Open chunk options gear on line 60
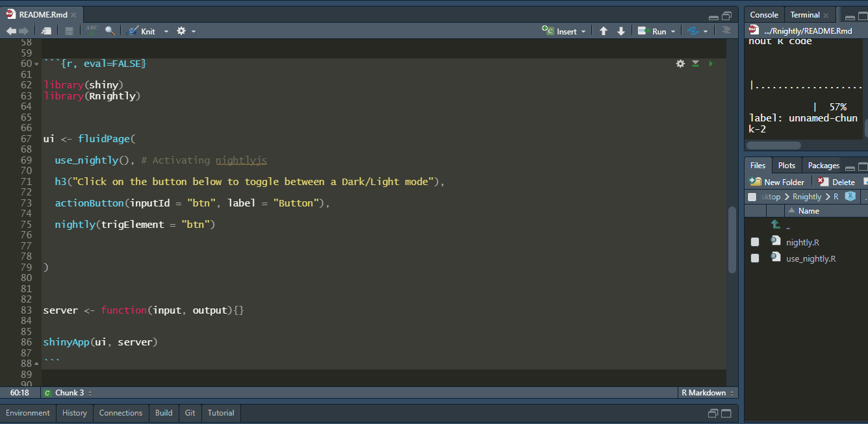The image size is (868, 424). tap(680, 64)
